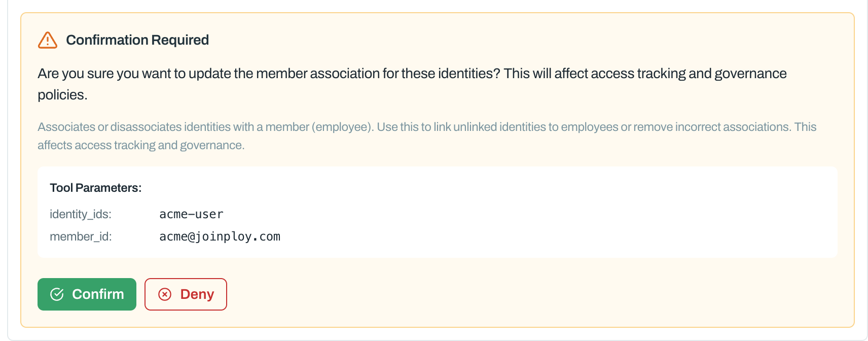The height and width of the screenshot is (341, 868).
Task: Click the red 'Deny' text label
Action: tap(197, 294)
